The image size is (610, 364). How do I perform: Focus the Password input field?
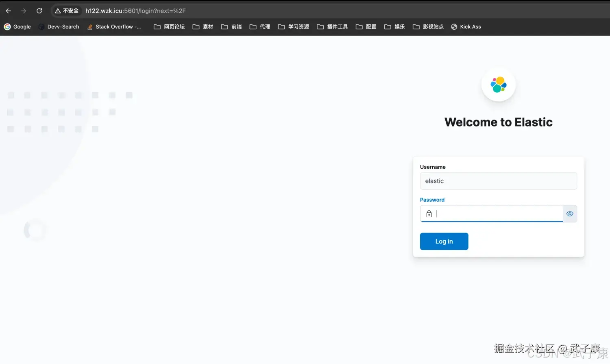pos(492,214)
